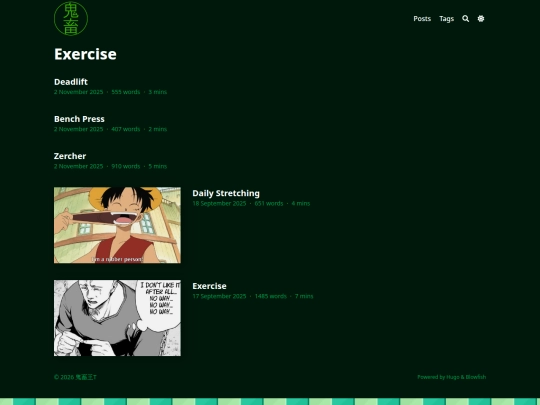Open the Daily Stretching article title
Viewport: 540px width, 405px height.
point(226,193)
